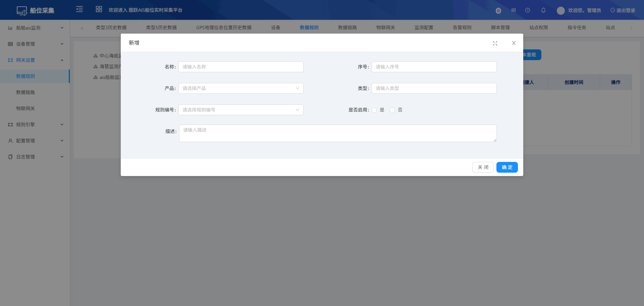
Task: Click the sidebar collapse menu icon
Action: (x=79, y=9)
